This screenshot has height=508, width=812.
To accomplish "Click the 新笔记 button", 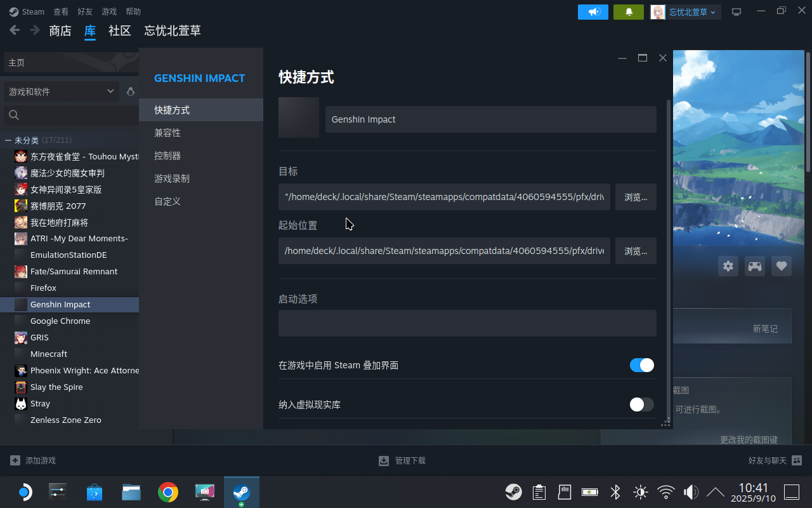I will 765,328.
